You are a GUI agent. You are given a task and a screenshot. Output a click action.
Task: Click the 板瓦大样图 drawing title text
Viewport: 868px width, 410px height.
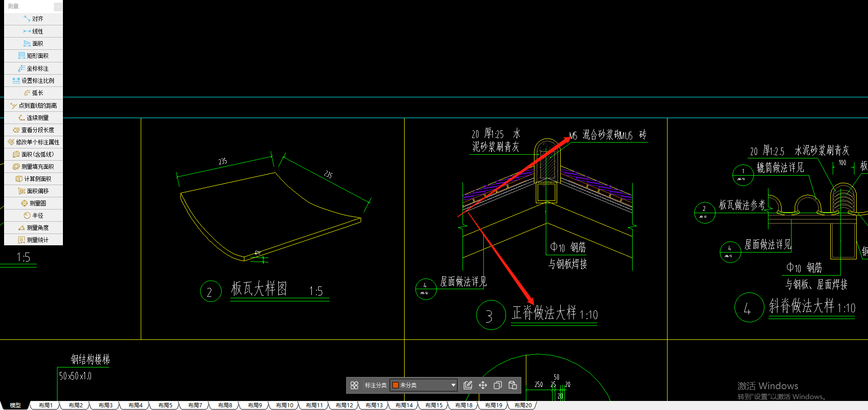(259, 289)
